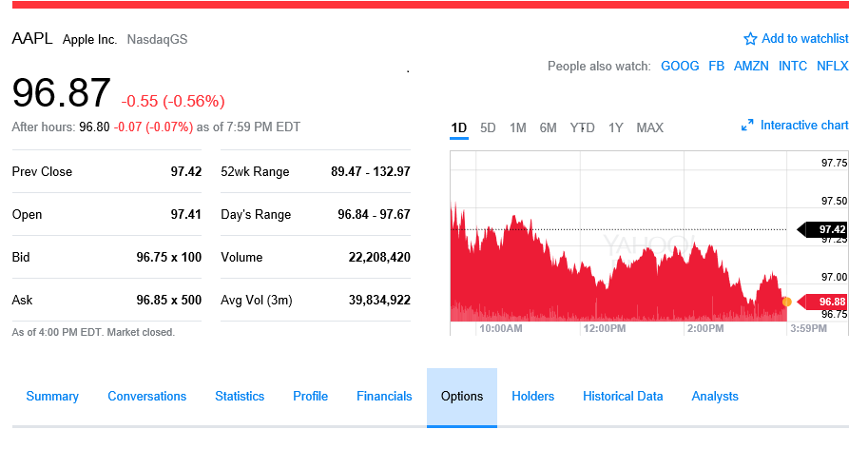Open the NFLX ticker link
The height and width of the screenshot is (449, 868).
[832, 66]
